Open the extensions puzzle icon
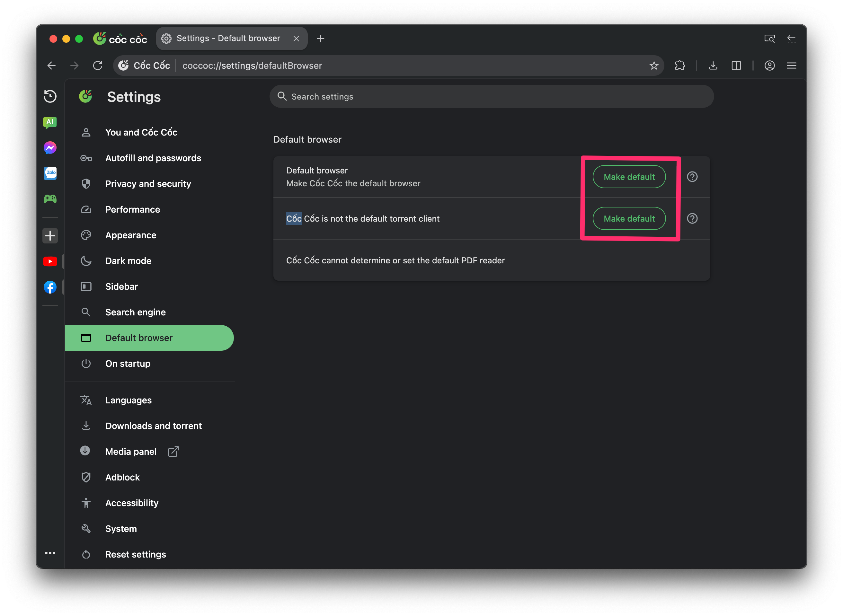843x616 pixels. tap(679, 66)
